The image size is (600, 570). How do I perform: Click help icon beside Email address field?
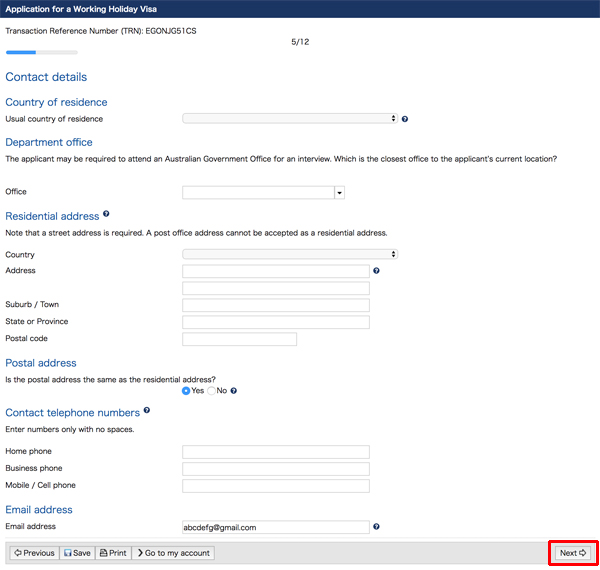[x=376, y=526]
